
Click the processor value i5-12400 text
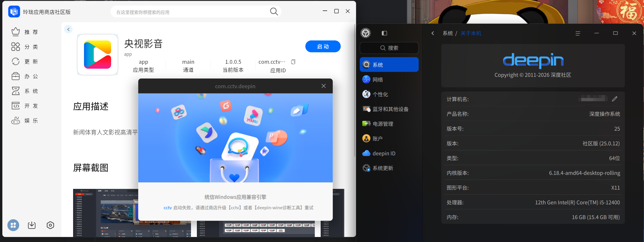point(577,202)
